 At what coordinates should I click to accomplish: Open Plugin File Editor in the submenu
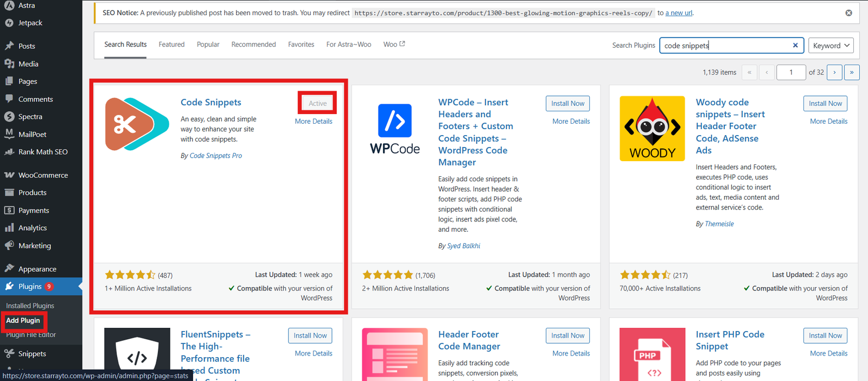(31, 335)
